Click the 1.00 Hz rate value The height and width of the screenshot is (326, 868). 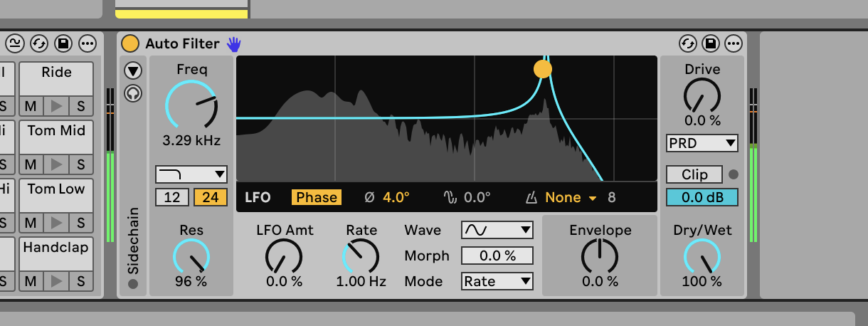[361, 281]
